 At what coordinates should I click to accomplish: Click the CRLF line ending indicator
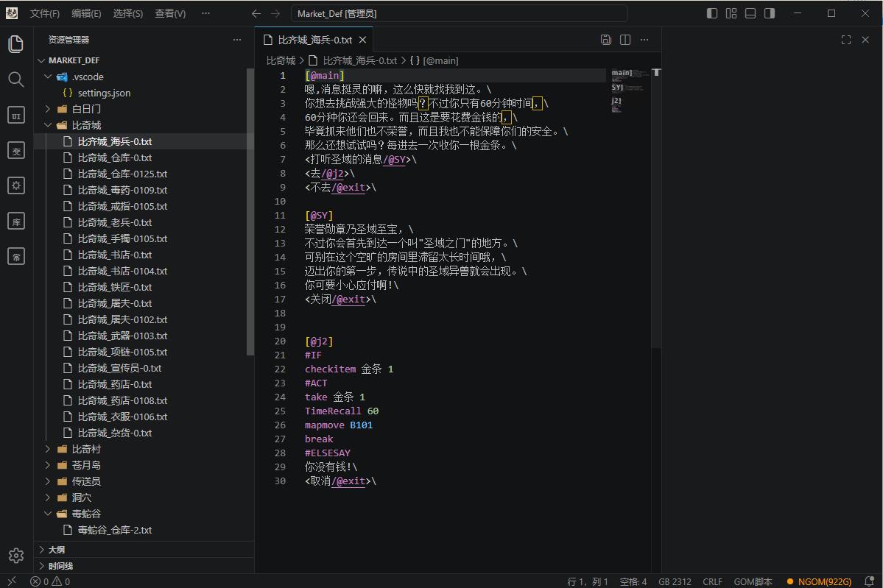(712, 581)
